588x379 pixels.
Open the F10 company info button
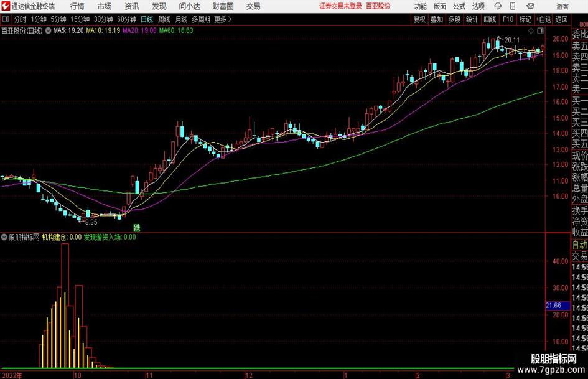click(x=508, y=19)
